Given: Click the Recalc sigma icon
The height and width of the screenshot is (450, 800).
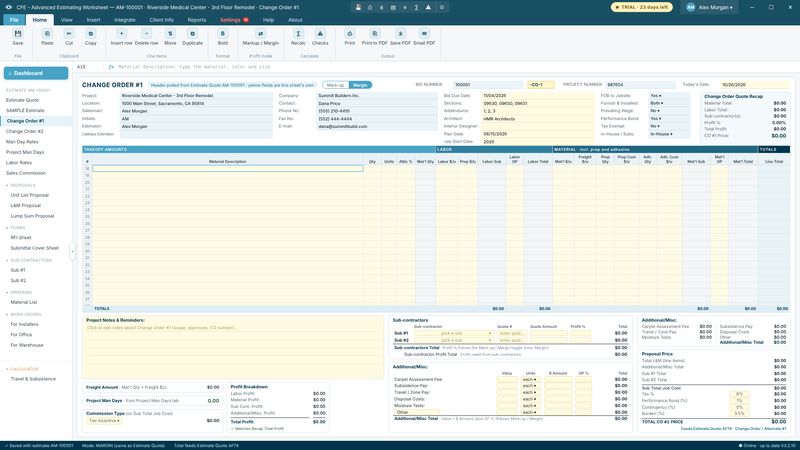Looking at the screenshot, I should click(x=298, y=34).
